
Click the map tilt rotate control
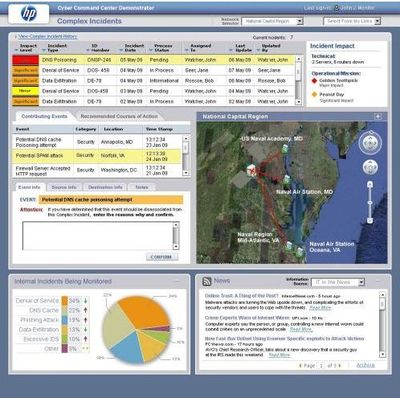pos(370,167)
